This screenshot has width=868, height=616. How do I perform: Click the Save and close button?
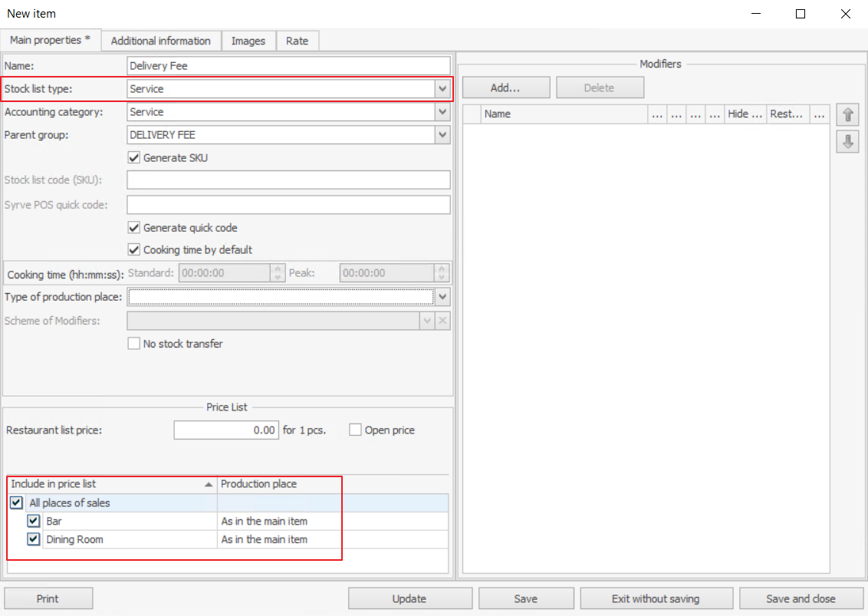[x=801, y=598]
